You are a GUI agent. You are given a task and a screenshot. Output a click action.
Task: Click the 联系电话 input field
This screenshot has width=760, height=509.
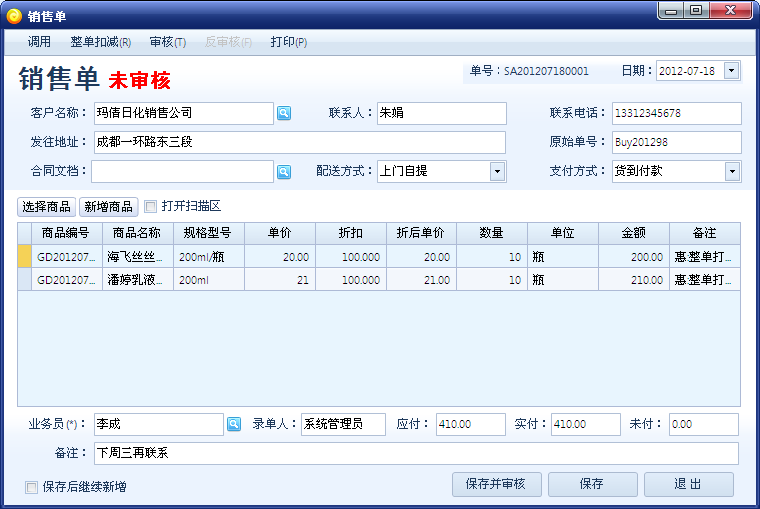(x=677, y=113)
